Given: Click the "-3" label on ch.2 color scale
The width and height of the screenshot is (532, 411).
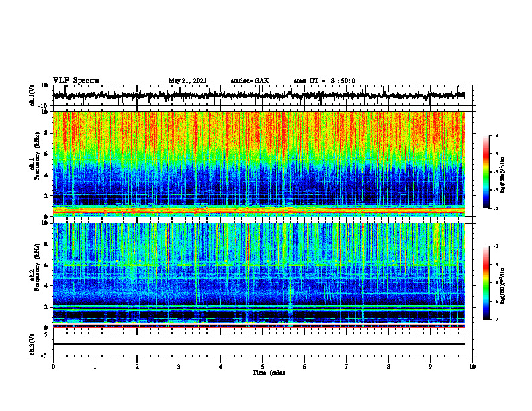Looking at the screenshot, I should 495,246.
